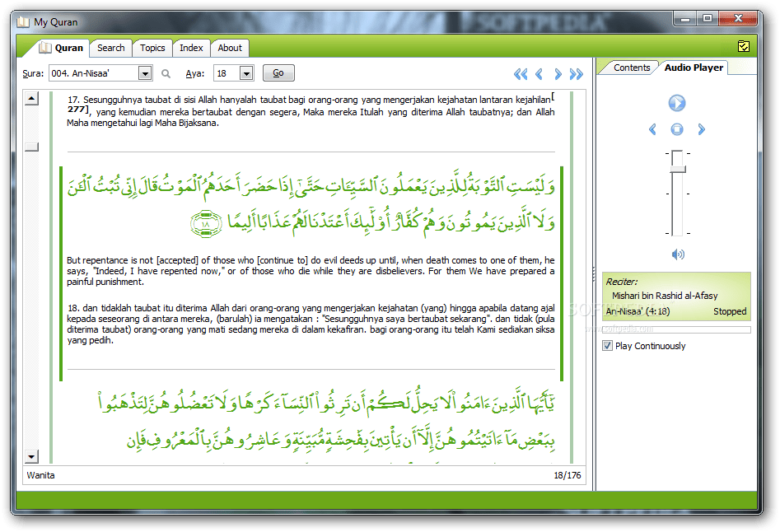Navigate to the next aya
780x532 pixels.
(x=558, y=73)
